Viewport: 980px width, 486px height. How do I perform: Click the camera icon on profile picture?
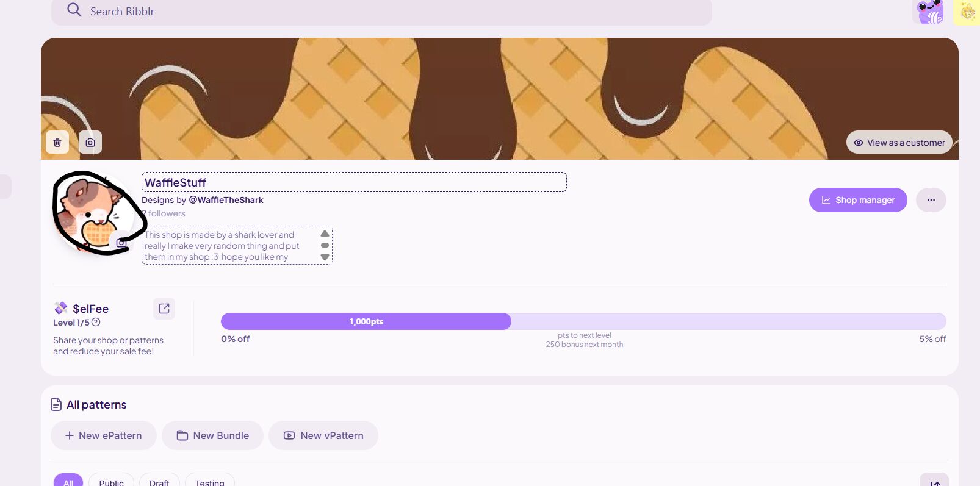point(121,243)
